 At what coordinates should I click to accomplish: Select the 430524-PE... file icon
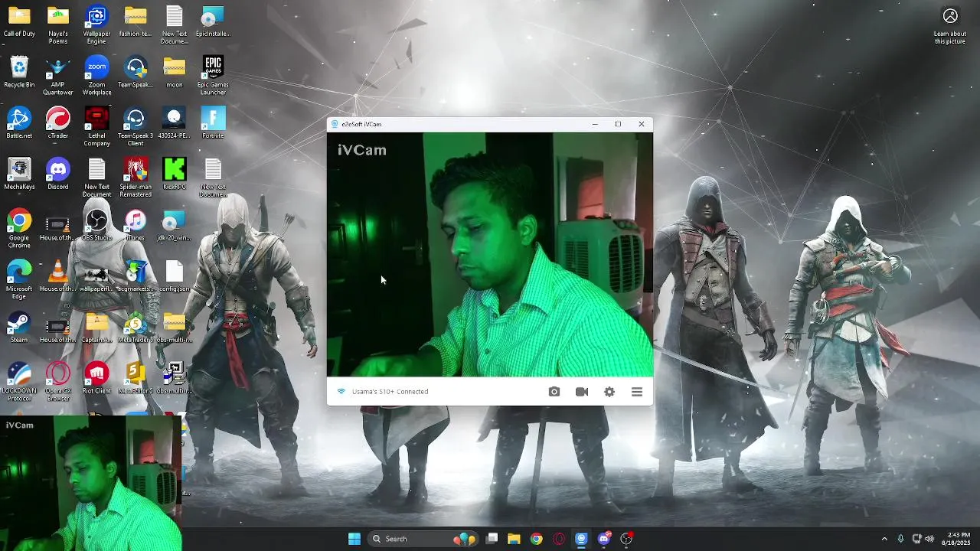pyautogui.click(x=175, y=123)
